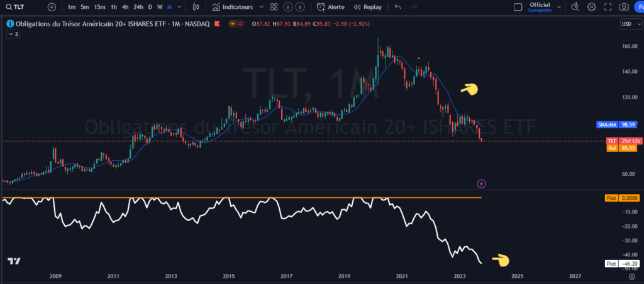Screen dimensions: 644x284
Task: Open chart settings gear icon
Action: tap(591, 7)
